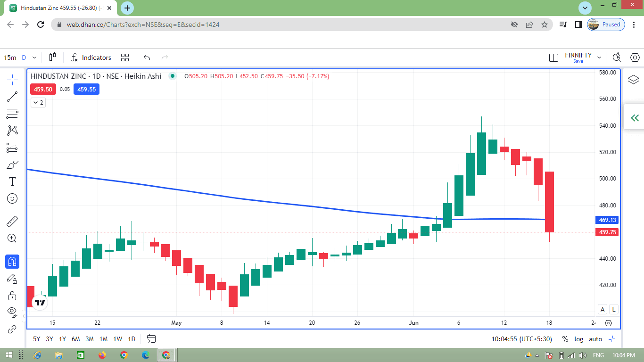The image size is (644, 362).
Task: Open the object tree layers panel
Action: point(633,80)
